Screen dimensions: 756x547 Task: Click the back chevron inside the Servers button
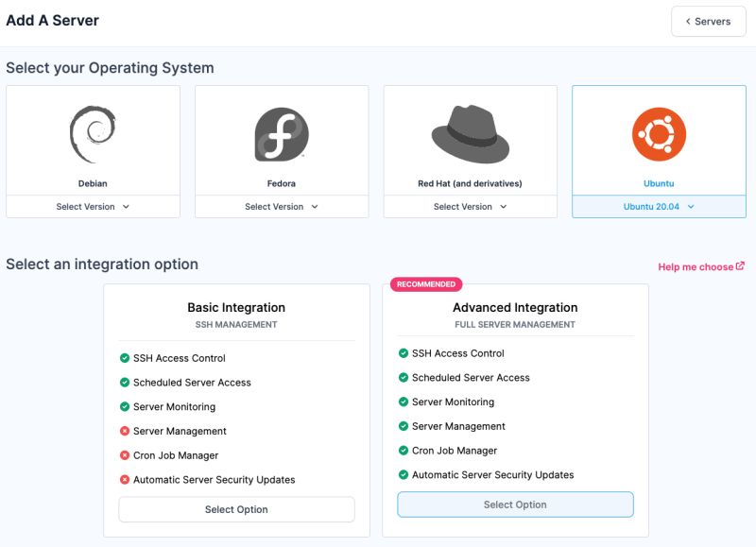point(688,21)
